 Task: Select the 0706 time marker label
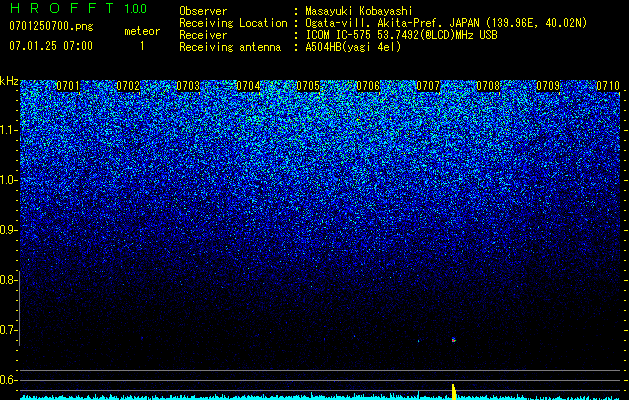(x=368, y=86)
